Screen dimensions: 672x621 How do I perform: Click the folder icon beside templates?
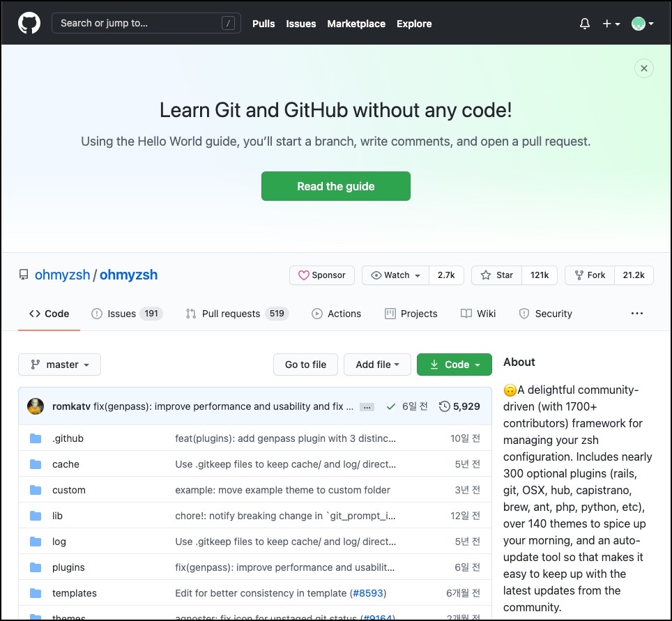pyautogui.click(x=36, y=593)
